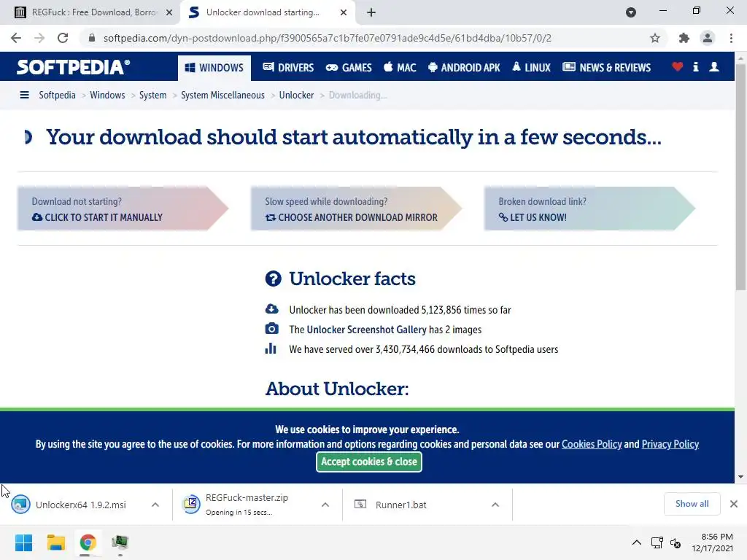Image resolution: width=747 pixels, height=560 pixels.
Task: Go to Windows breadcrumb link
Action: [x=107, y=96]
